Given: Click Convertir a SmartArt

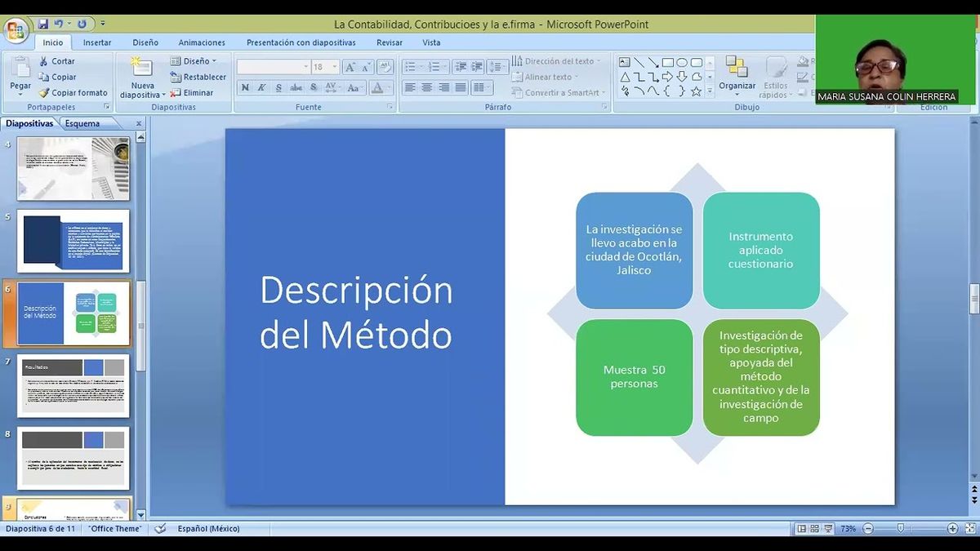Looking at the screenshot, I should pos(558,92).
